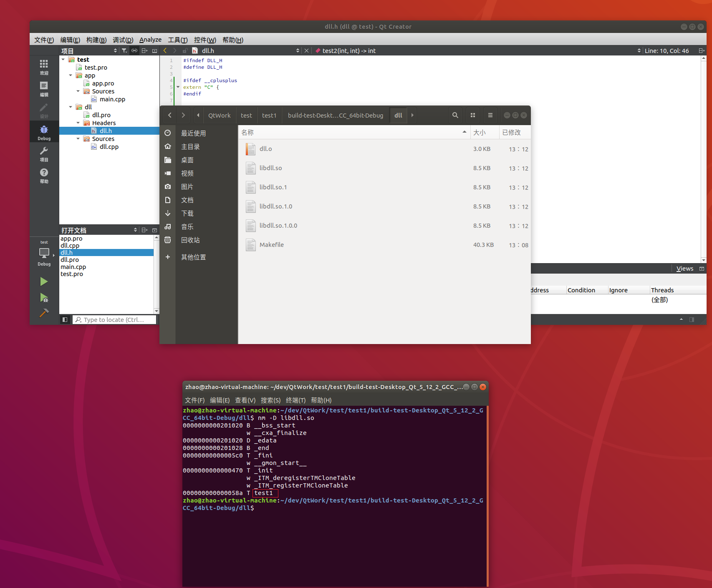Open the Analyze menu

[x=150, y=40]
